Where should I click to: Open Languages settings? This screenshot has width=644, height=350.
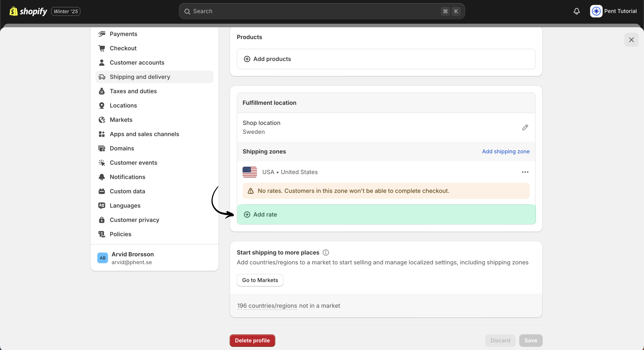coord(154,206)
